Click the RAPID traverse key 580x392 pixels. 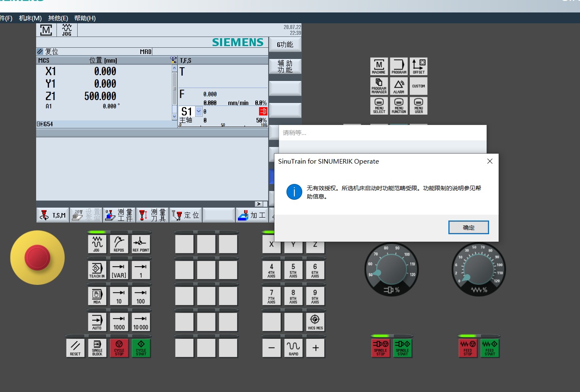tap(293, 348)
